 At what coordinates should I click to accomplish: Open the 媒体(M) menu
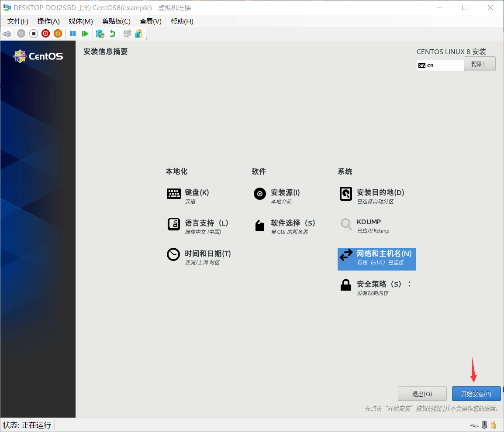point(81,21)
